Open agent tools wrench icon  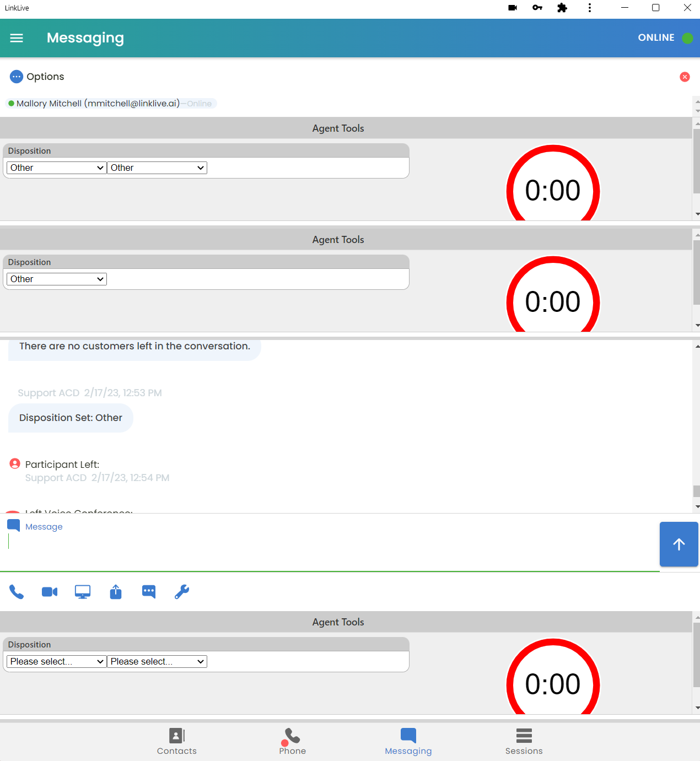tap(182, 592)
